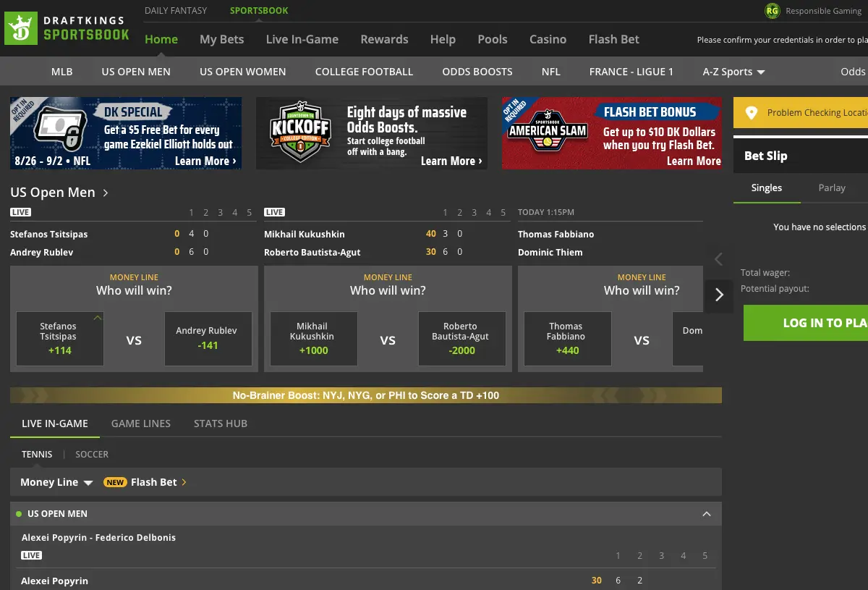The height and width of the screenshot is (590, 868).
Task: Switch to Daily Fantasy product
Action: (x=176, y=10)
